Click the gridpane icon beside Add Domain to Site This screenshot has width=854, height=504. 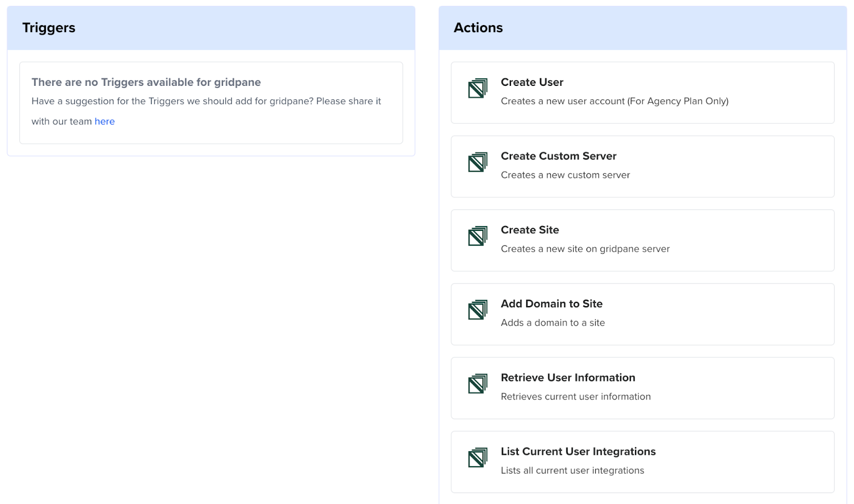click(x=478, y=310)
